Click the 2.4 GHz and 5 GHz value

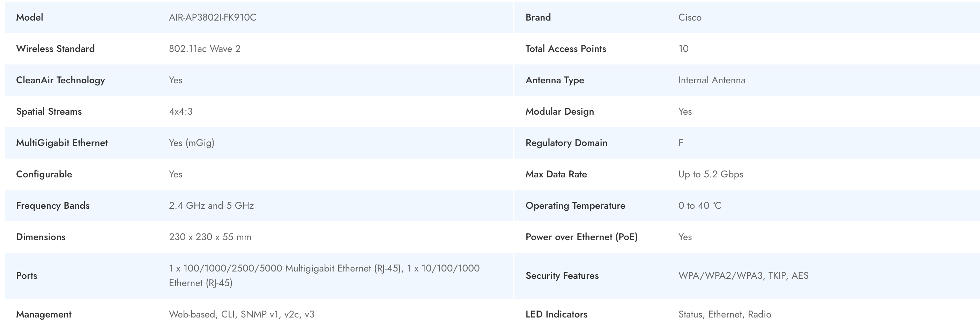tap(211, 206)
